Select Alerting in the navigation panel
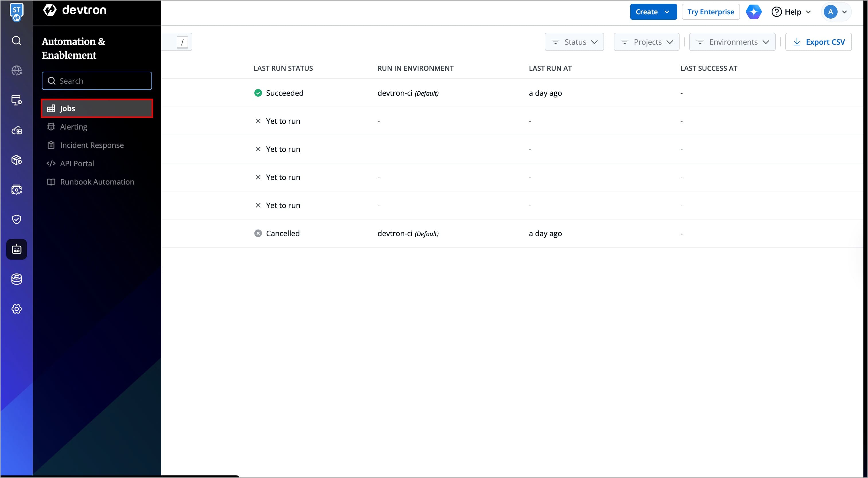Viewport: 868px width, 478px height. coord(73,127)
